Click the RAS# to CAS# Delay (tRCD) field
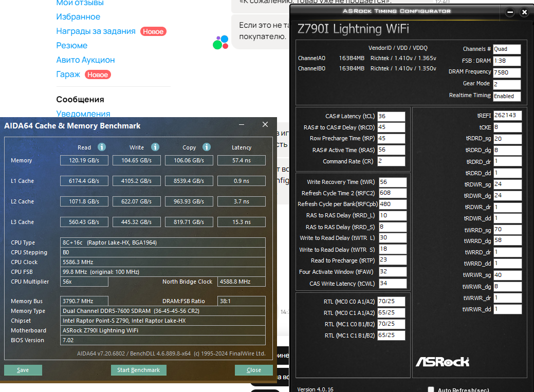This screenshot has width=534, height=392. (x=391, y=127)
